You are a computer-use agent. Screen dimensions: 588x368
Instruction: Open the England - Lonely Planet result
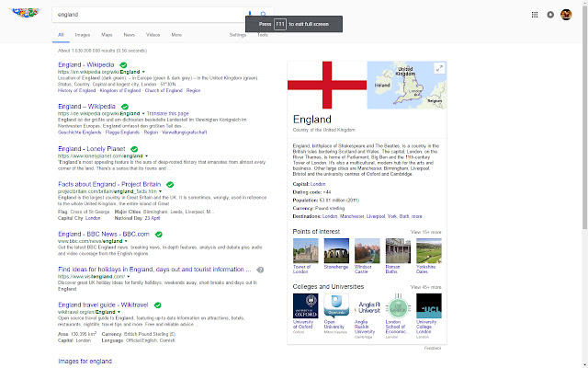(x=92, y=149)
